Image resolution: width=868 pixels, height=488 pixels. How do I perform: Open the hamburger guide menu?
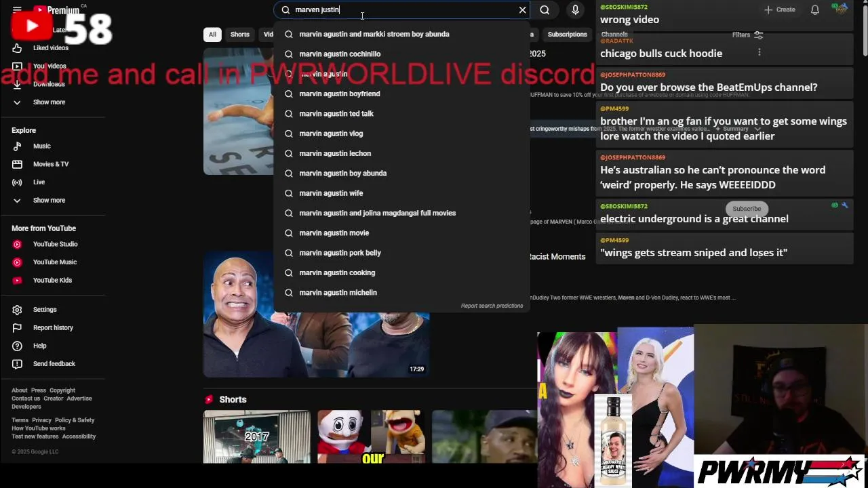tap(17, 9)
